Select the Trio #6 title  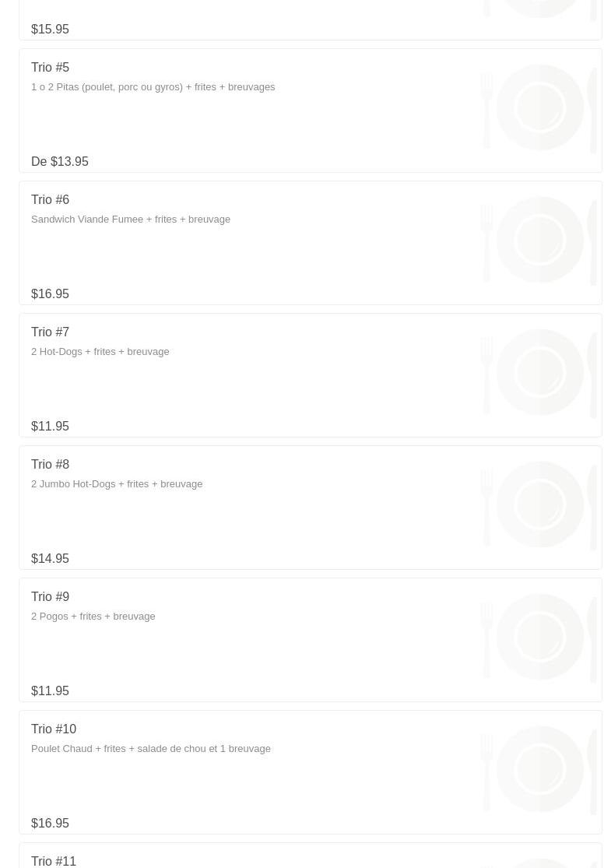51,200
